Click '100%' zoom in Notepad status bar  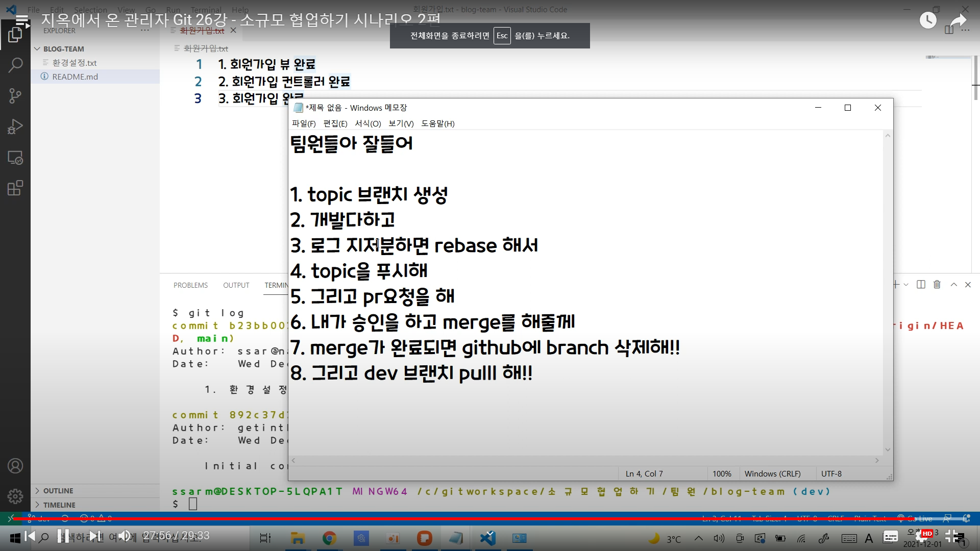[722, 474]
